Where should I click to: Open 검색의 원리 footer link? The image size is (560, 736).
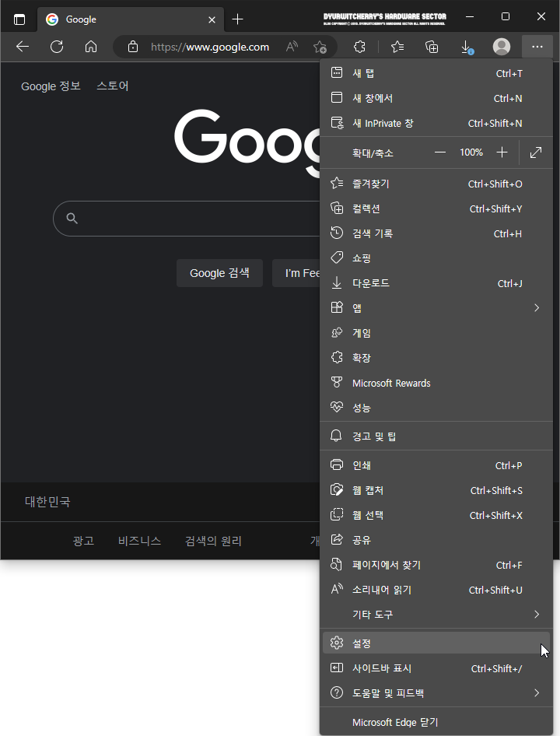(213, 541)
